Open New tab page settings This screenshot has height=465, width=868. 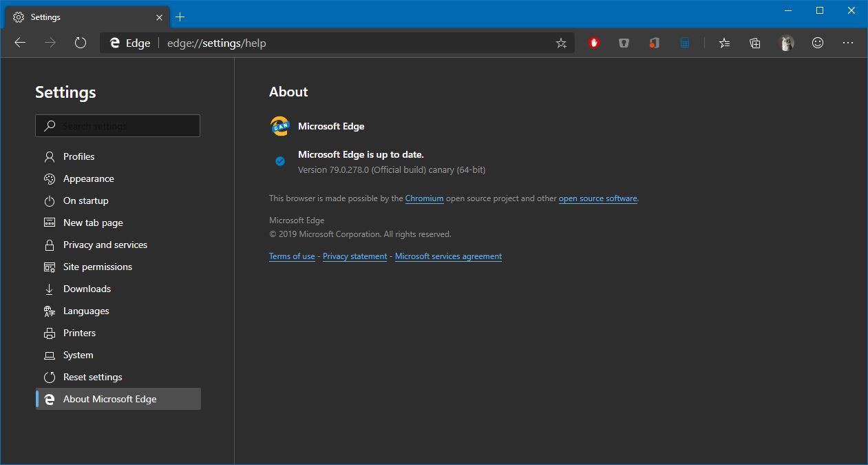pos(118,223)
